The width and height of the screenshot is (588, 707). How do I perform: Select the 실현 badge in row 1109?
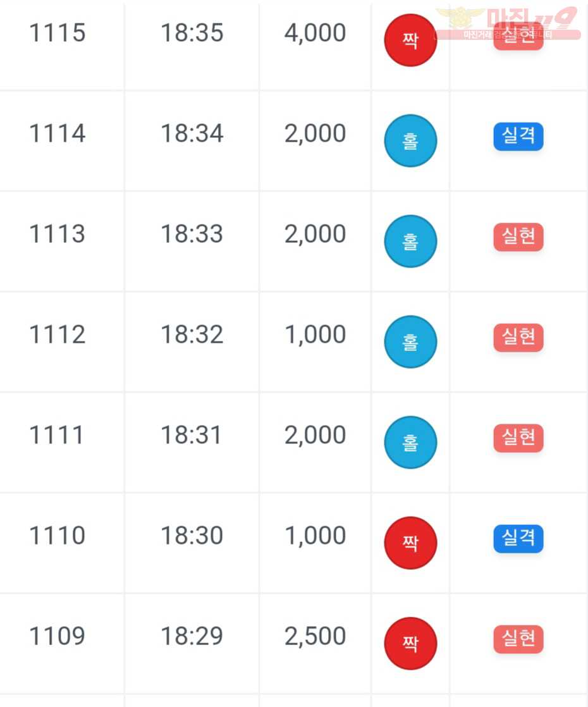pos(518,639)
